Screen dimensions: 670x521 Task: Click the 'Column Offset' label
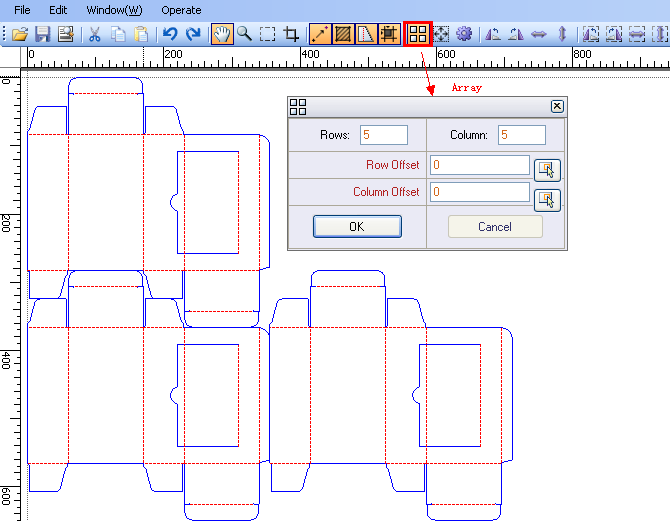click(386, 192)
